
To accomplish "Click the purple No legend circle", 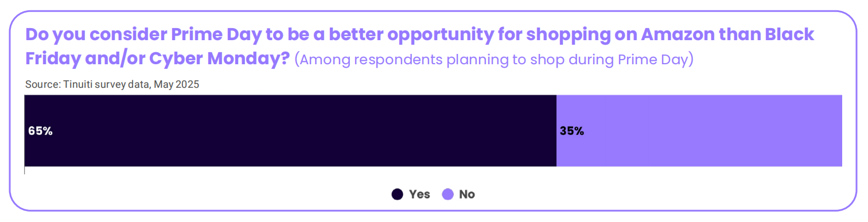I will (448, 194).
